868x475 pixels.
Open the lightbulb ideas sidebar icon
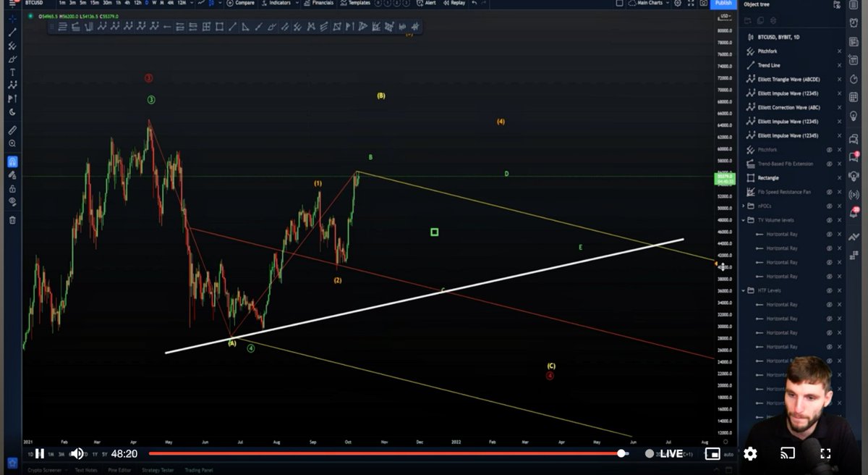point(854,116)
